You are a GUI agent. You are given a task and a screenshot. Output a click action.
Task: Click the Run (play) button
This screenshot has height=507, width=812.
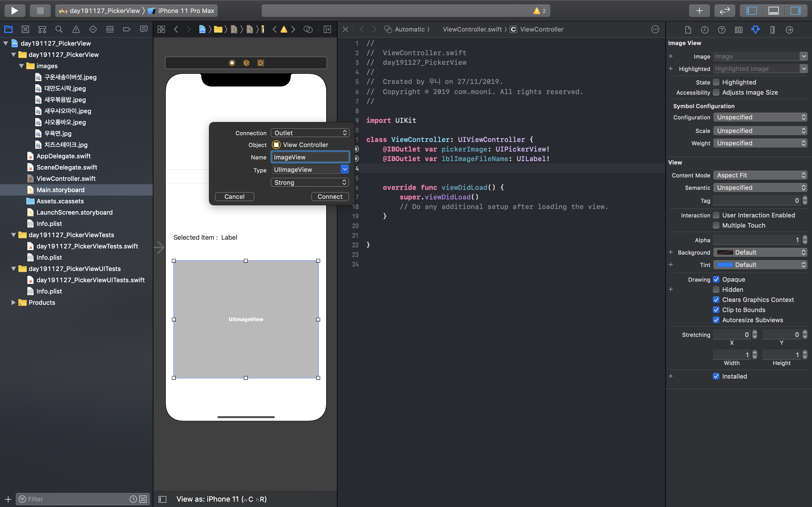(14, 10)
